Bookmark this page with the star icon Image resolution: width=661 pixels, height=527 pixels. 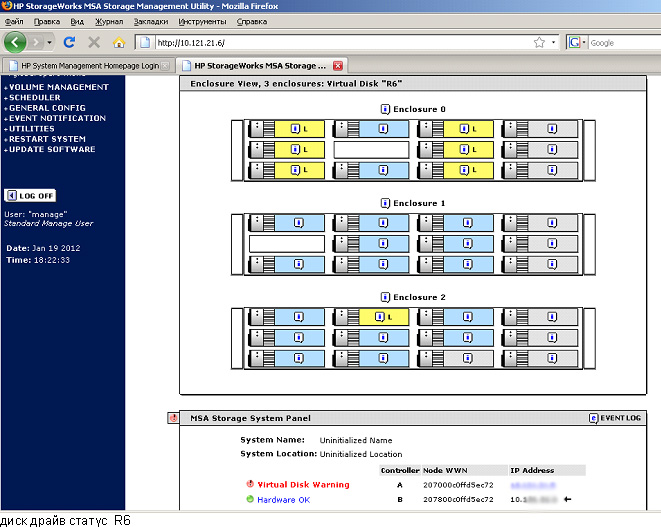tap(539, 42)
